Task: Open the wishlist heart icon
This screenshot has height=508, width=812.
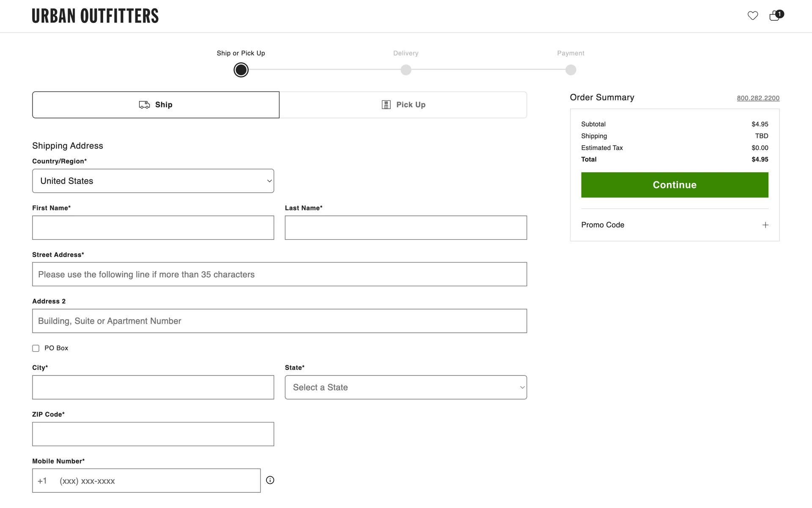Action: click(752, 16)
